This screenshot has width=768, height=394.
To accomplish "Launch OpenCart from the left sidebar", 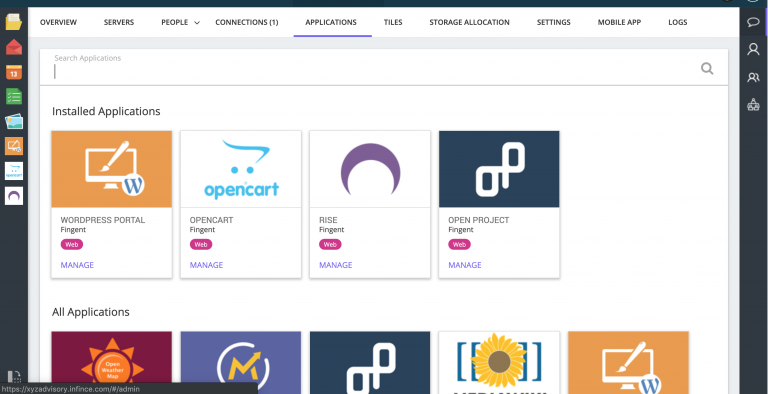I will point(14,171).
